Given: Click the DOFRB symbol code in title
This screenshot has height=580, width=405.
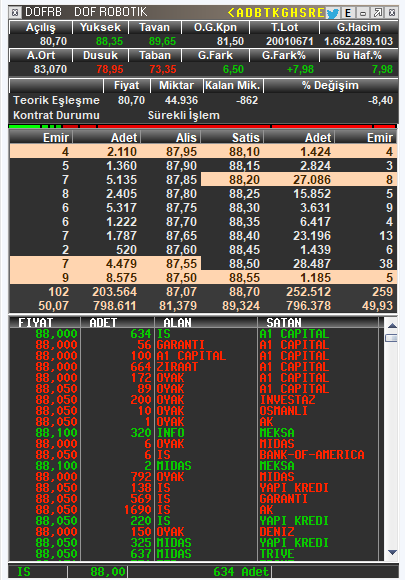Looking at the screenshot, I should pos(43,12).
